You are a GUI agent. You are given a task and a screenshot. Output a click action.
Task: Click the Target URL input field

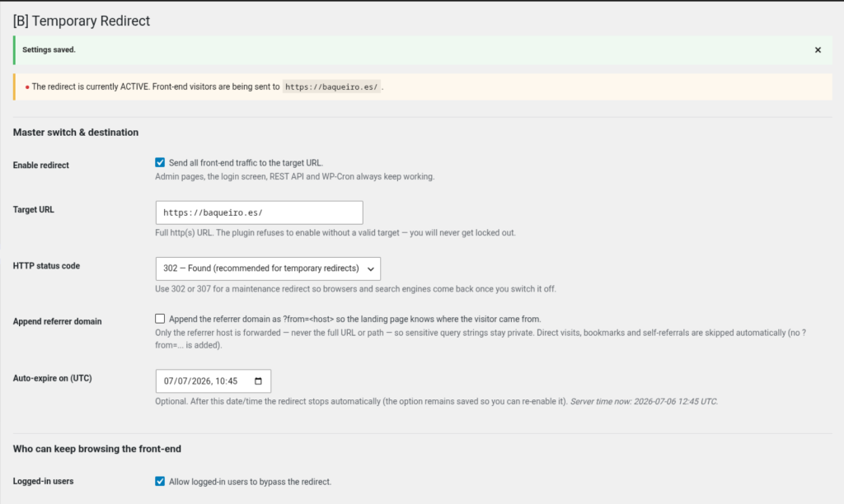coord(259,212)
